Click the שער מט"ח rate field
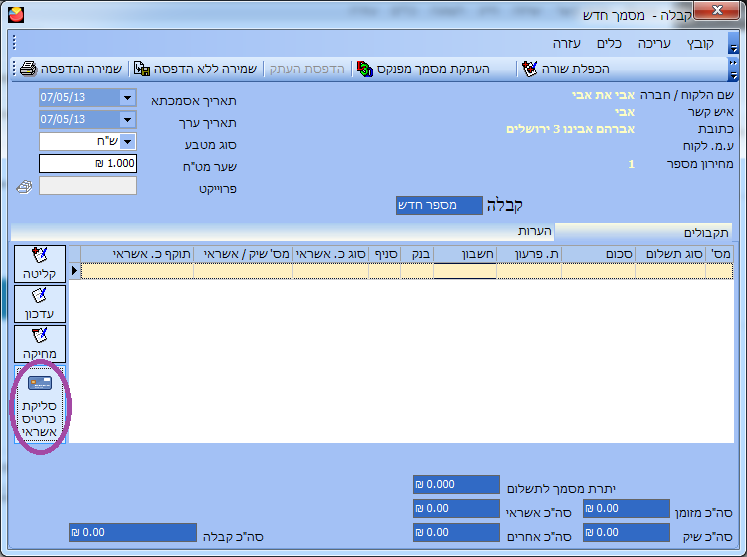Image resolution: width=747 pixels, height=557 pixels. [x=88, y=163]
